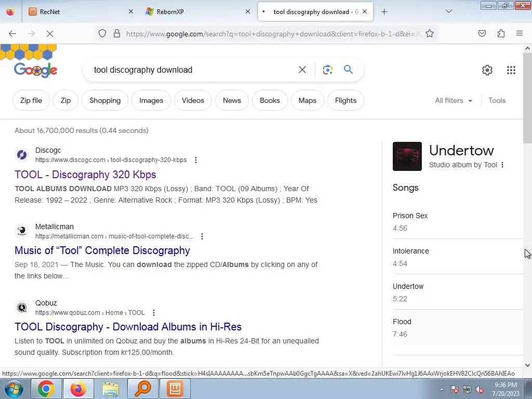Open more options for Metallicman result

pyautogui.click(x=202, y=236)
